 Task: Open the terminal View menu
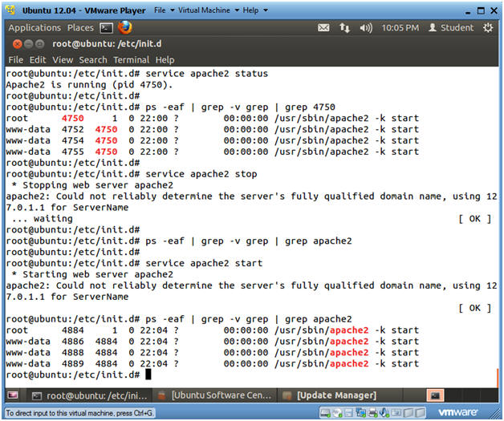(x=63, y=59)
